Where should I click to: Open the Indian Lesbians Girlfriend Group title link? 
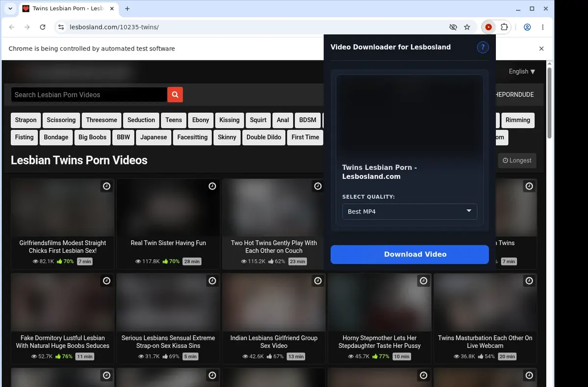[274, 342]
